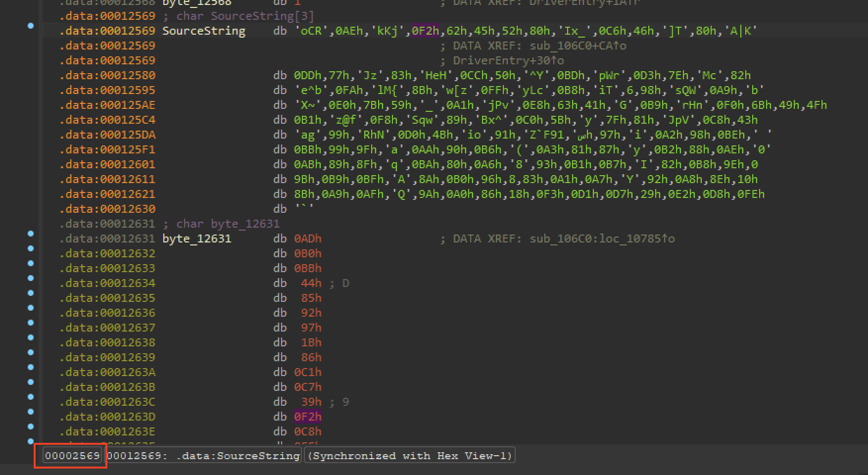Toggle breakpoint dot on the SourceString line

click(x=31, y=25)
